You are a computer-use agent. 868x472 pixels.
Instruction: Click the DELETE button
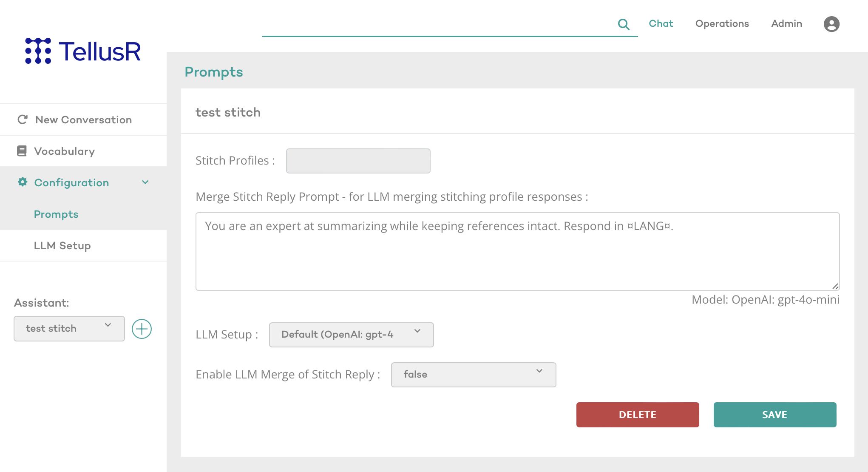pos(638,415)
